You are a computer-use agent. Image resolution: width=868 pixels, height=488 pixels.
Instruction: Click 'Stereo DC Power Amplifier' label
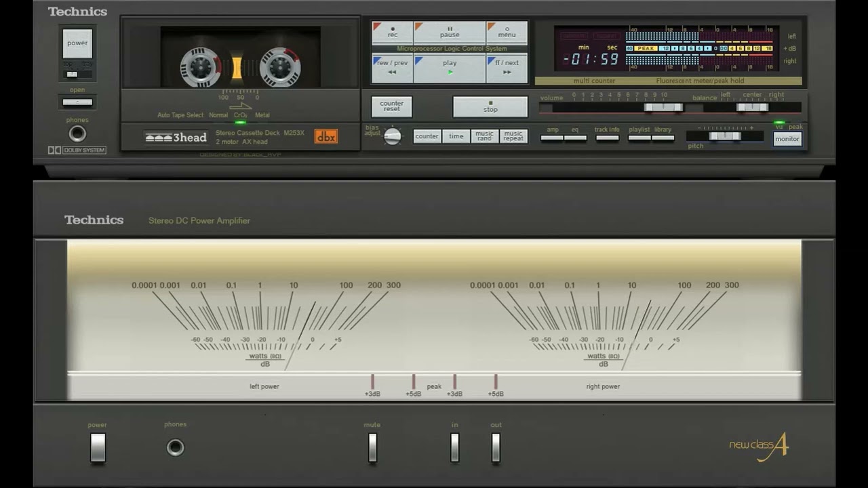click(x=199, y=220)
